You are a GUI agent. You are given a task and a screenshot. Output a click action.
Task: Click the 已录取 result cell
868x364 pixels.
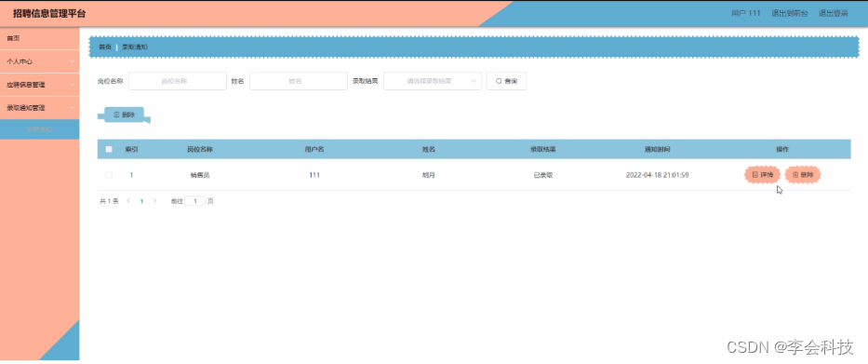pos(543,175)
